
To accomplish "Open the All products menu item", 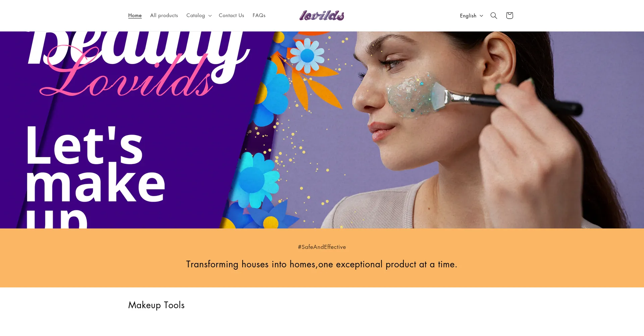I will tap(164, 15).
